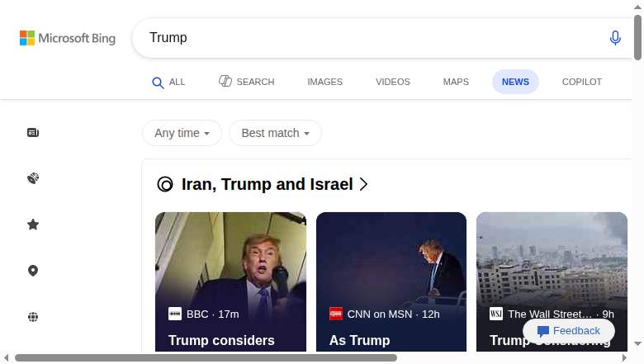Expand chevron next to Iran, Trump and Israel
The height and width of the screenshot is (364, 644).
363,184
